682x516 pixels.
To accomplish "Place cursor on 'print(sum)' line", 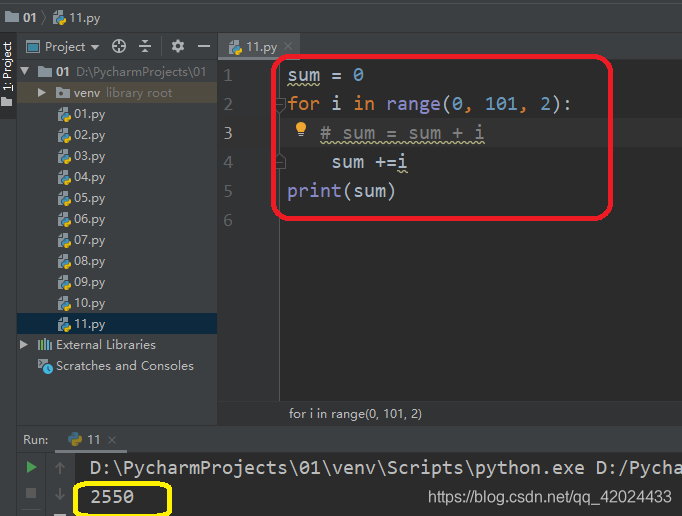I will [x=341, y=191].
